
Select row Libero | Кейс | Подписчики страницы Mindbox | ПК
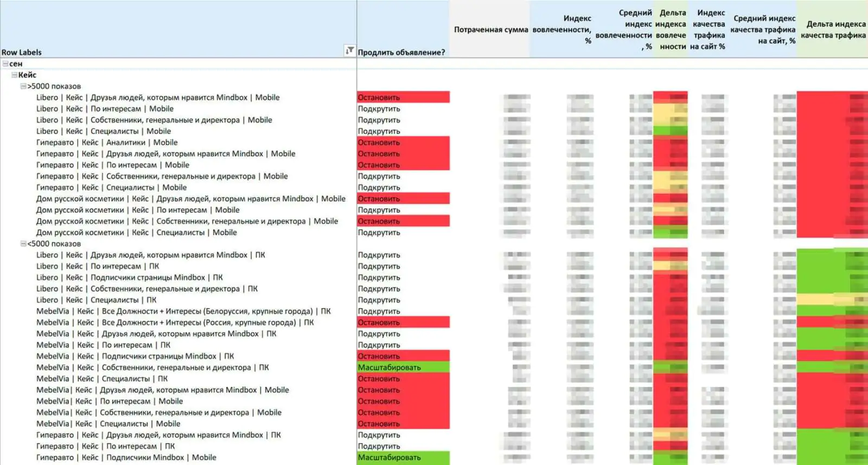pyautogui.click(x=130, y=278)
